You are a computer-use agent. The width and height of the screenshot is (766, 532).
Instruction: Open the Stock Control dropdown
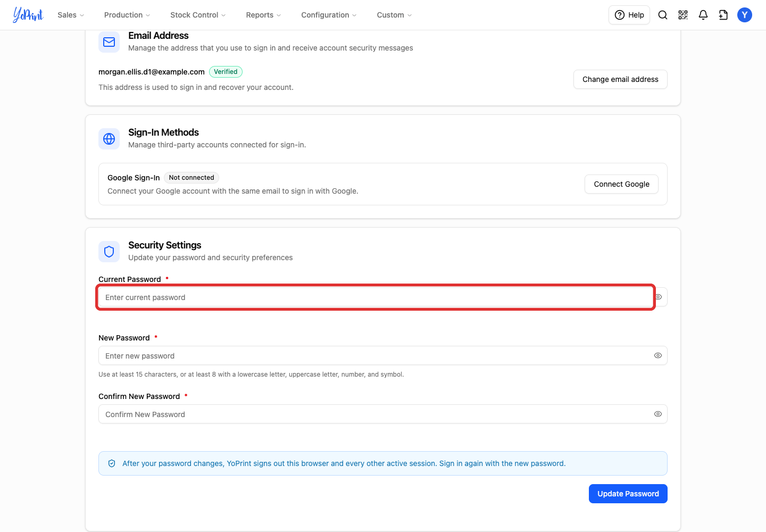click(x=198, y=15)
